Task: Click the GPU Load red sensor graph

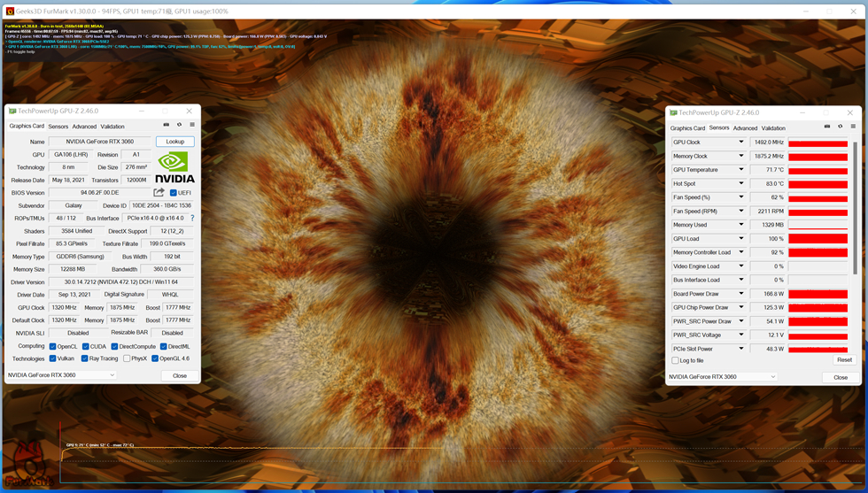Action: point(818,238)
